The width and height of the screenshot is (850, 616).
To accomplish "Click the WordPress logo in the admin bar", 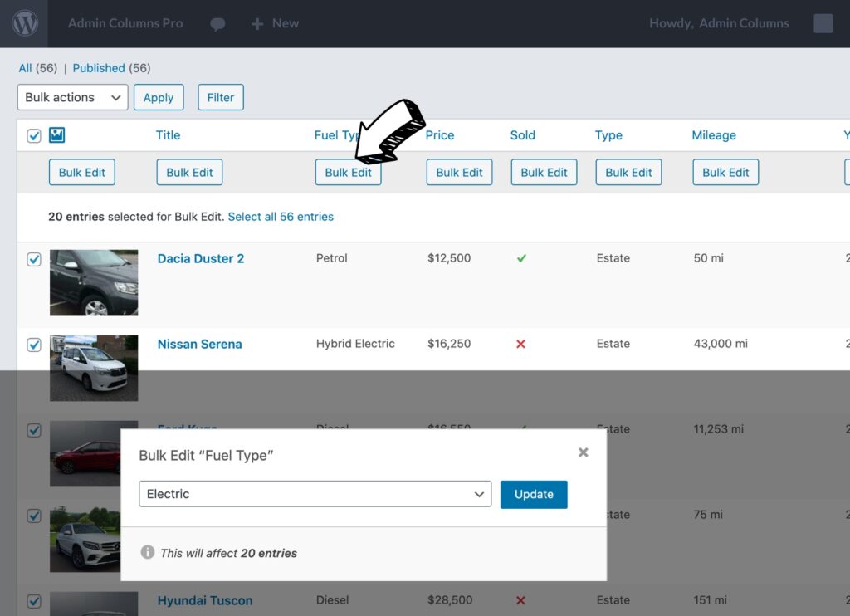I will (x=24, y=23).
